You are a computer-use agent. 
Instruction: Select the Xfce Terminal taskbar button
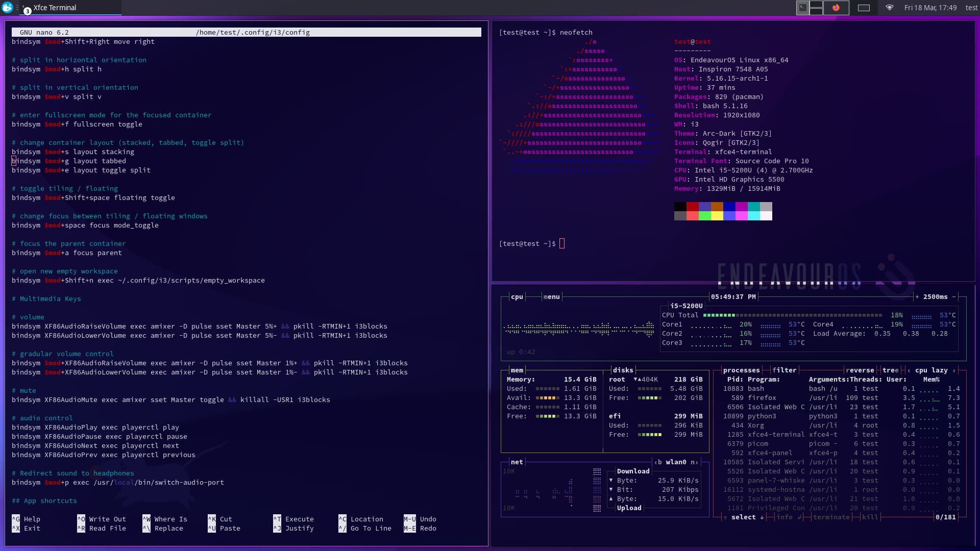pos(70,8)
